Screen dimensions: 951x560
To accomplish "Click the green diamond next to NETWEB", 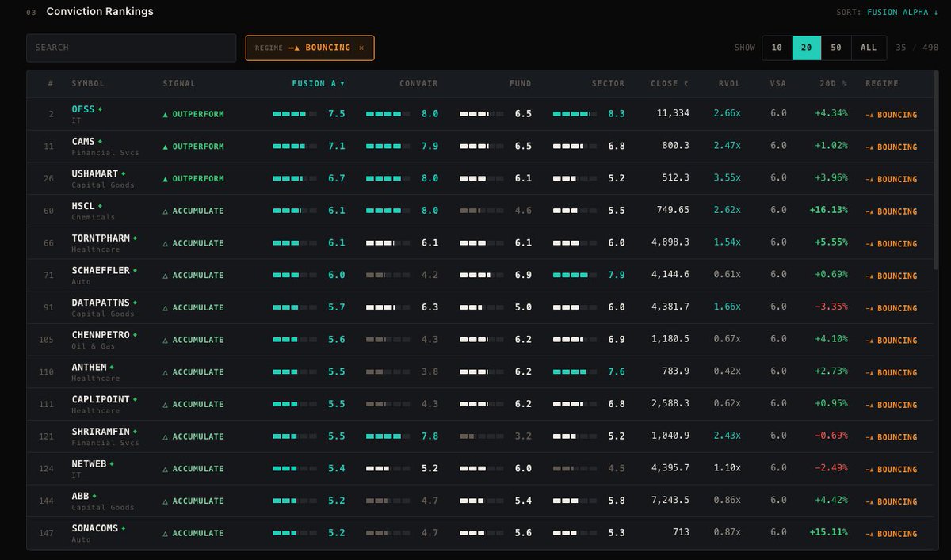I will [x=112, y=464].
